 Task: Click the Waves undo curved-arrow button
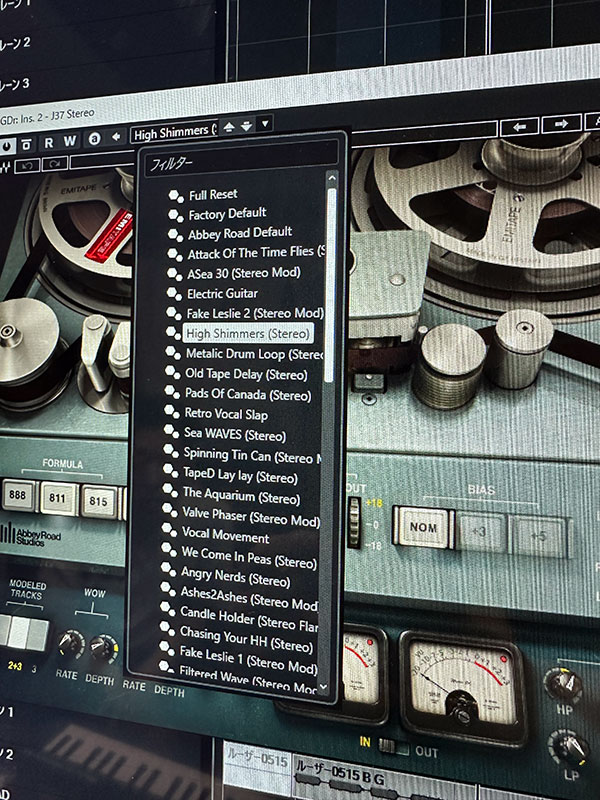point(27,166)
